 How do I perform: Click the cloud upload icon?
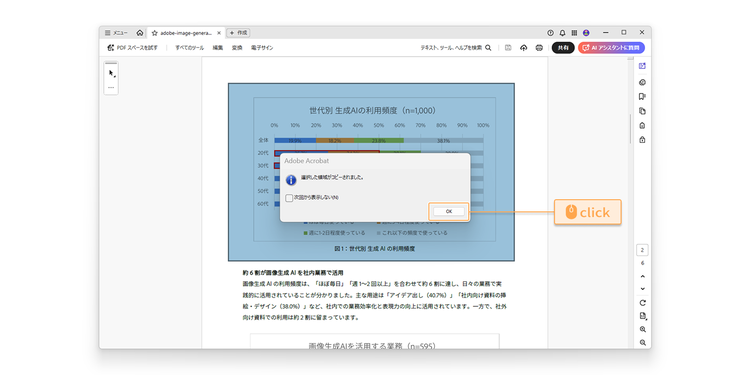point(524,47)
